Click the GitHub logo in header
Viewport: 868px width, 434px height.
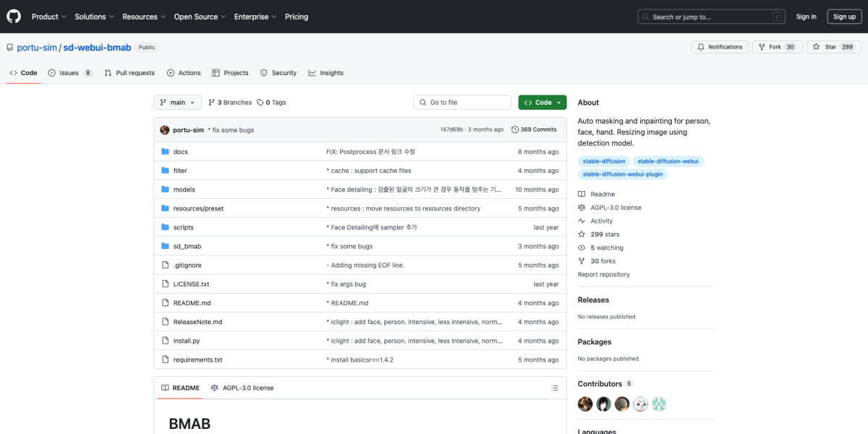[x=14, y=17]
